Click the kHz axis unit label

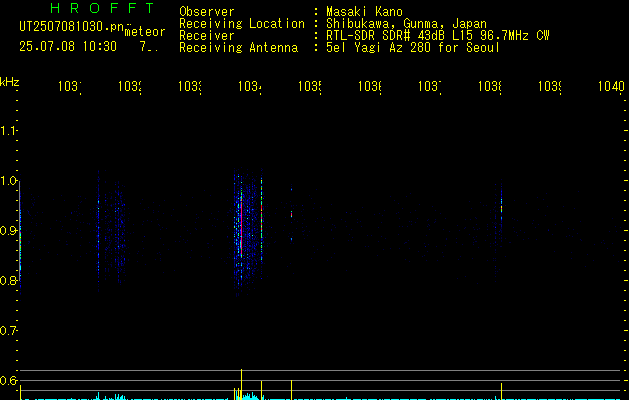9,82
